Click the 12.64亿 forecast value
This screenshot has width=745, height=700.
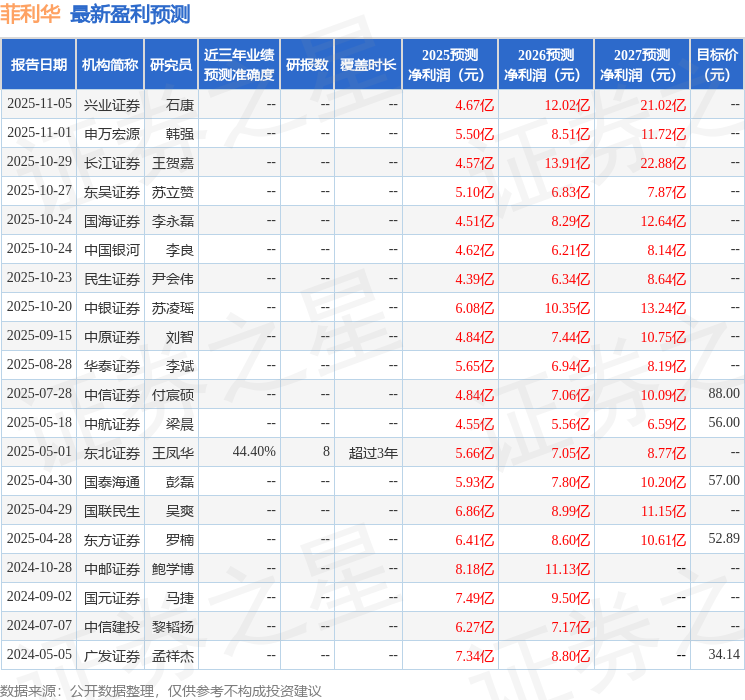pos(663,221)
